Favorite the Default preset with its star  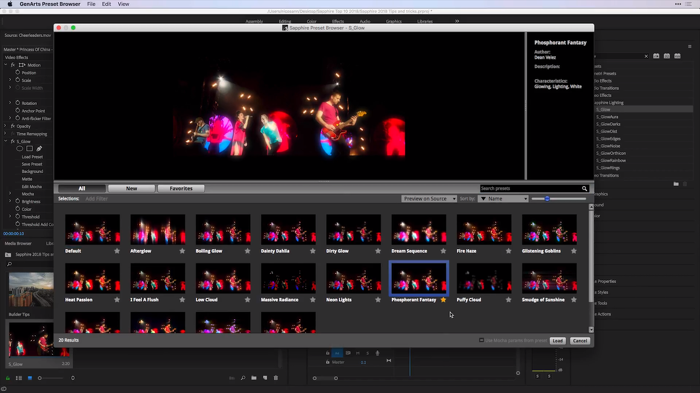click(x=117, y=251)
